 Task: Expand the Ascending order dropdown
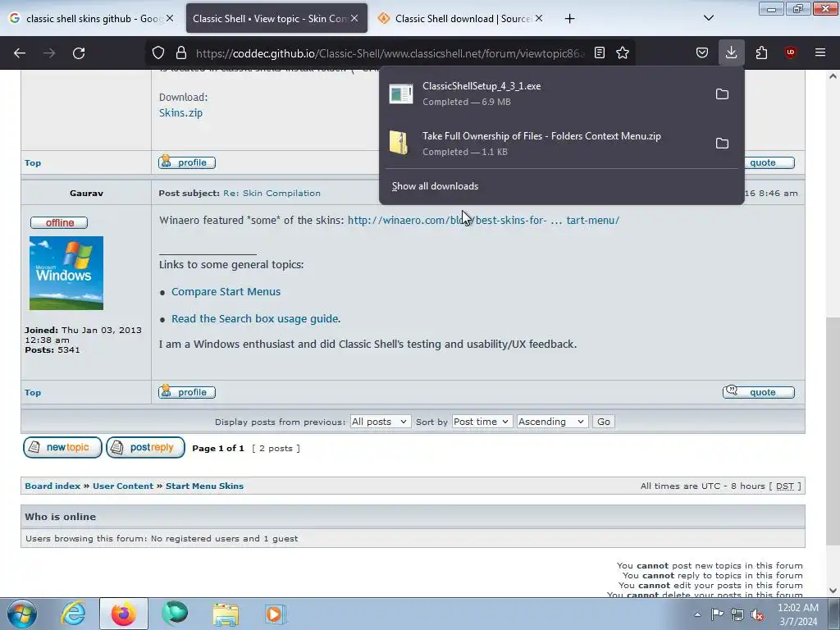tap(552, 422)
